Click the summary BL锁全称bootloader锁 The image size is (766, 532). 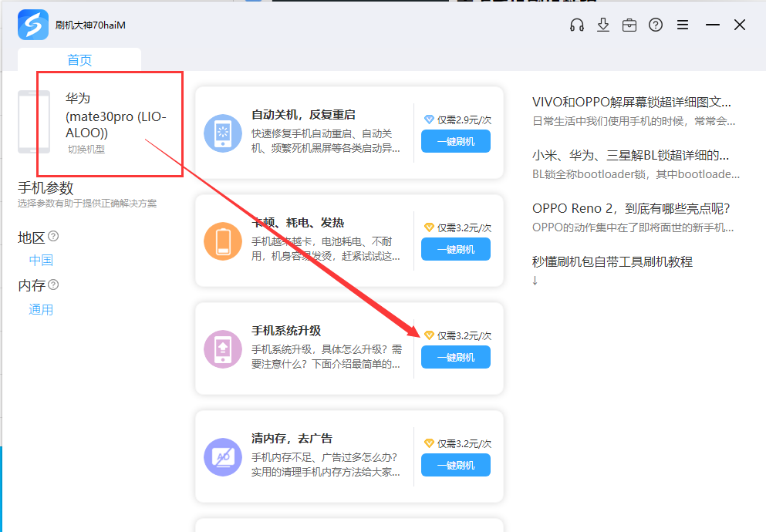636,174
